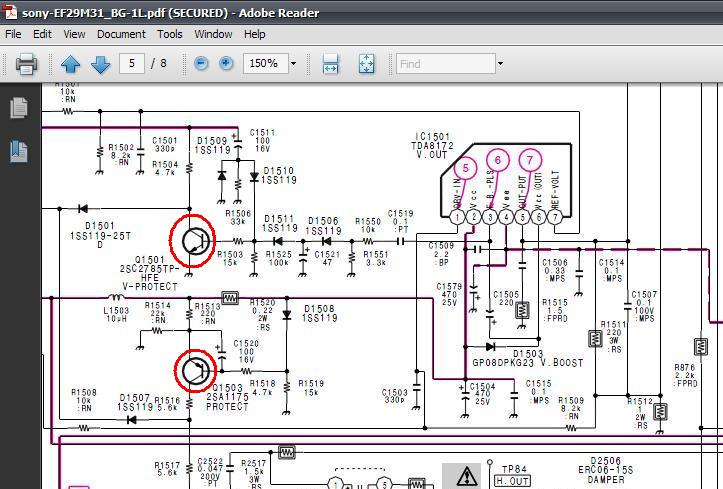Click the R1511 220 3W RS label
The image size is (723, 489).
[613, 337]
